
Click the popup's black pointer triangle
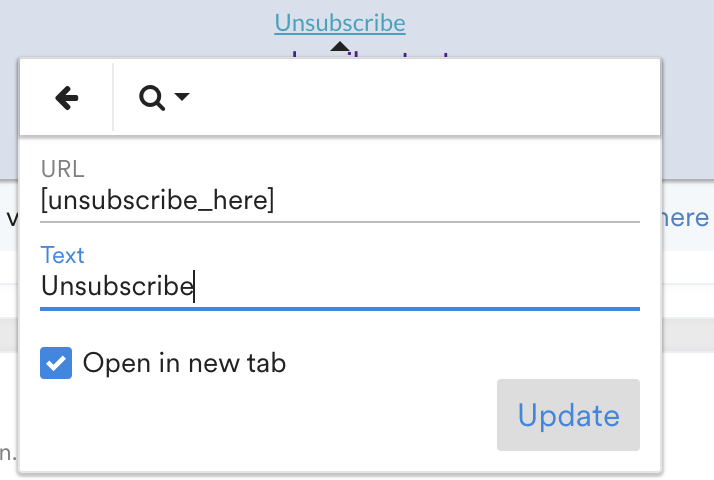point(340,47)
